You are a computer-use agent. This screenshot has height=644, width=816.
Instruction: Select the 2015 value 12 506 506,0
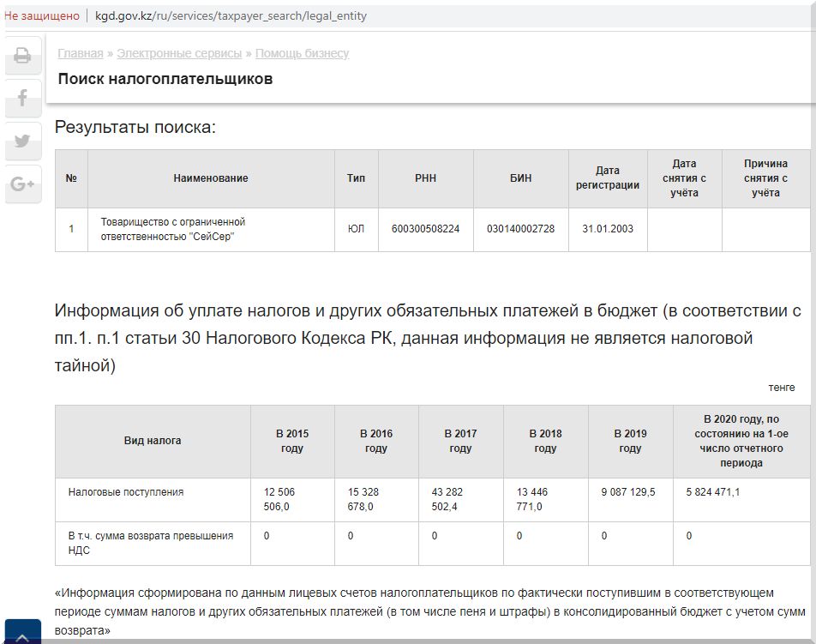pyautogui.click(x=279, y=500)
